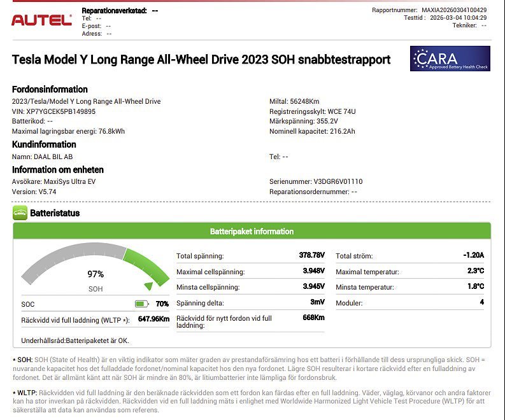Click the Total ström value -1.20A
Viewport: 505px width, 420px height.
pos(473,255)
